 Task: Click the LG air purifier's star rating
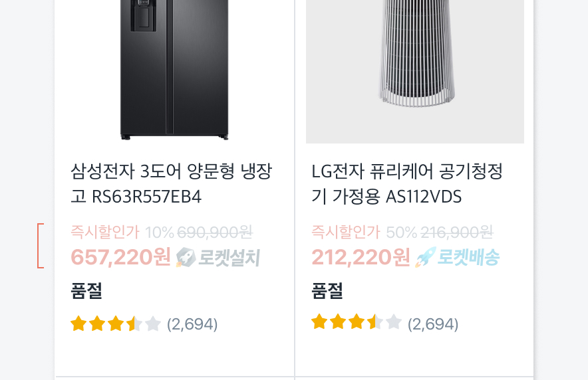[x=357, y=323]
